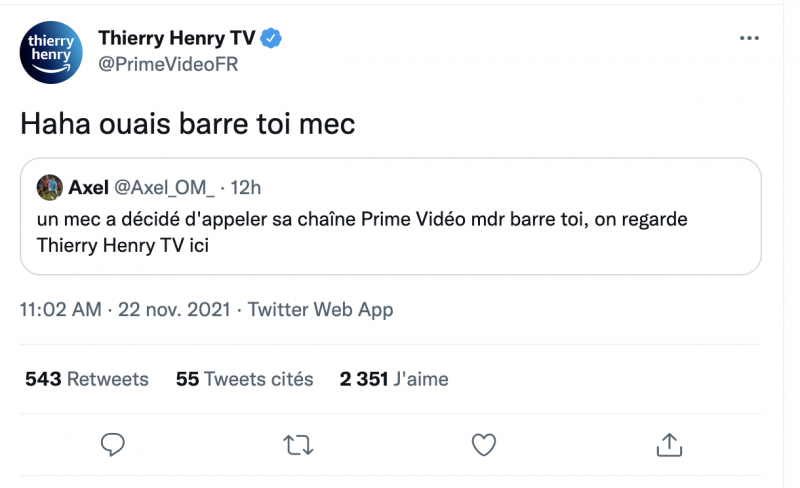This screenshot has height=488, width=800.
Task: Open the quoted tweet from Axel
Action: click(390, 231)
